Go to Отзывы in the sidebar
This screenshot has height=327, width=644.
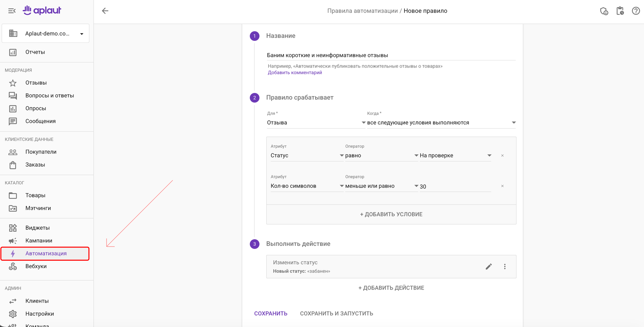36,83
